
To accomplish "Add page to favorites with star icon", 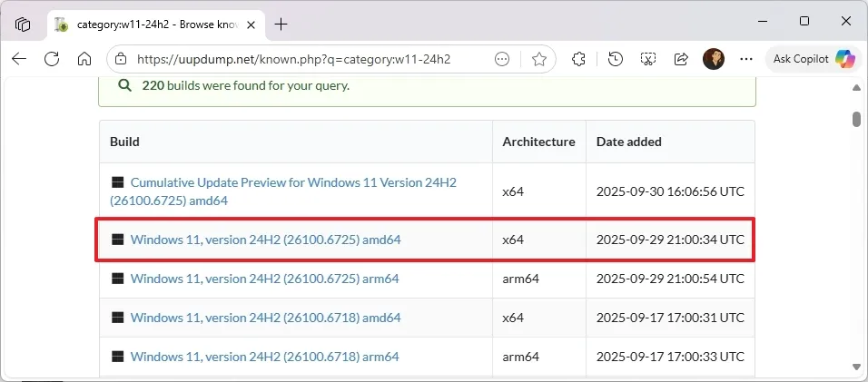I will (x=539, y=59).
